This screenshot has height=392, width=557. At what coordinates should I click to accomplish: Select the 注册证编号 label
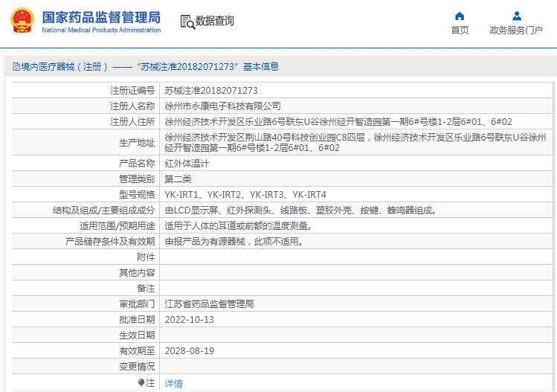[x=132, y=91]
